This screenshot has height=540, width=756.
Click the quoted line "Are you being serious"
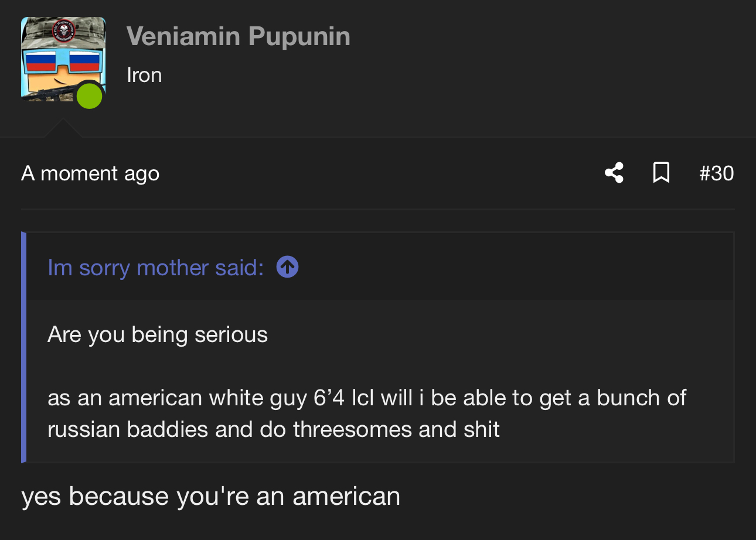coord(158,334)
